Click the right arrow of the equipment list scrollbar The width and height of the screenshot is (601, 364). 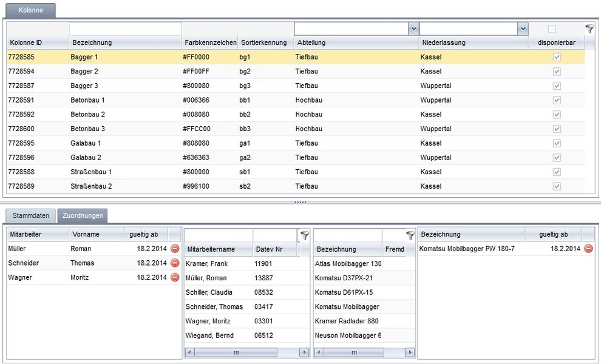tap(410, 352)
